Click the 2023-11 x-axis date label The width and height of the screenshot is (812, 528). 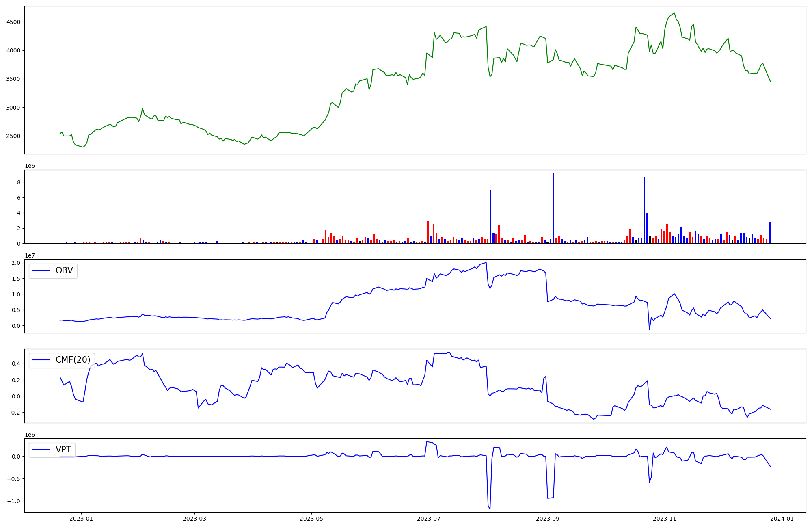tap(665, 519)
